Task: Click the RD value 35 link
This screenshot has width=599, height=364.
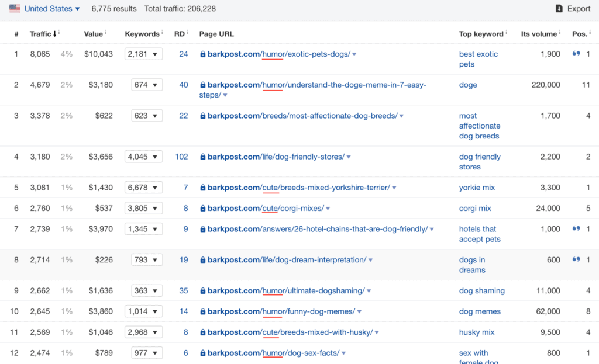Action: (x=184, y=291)
